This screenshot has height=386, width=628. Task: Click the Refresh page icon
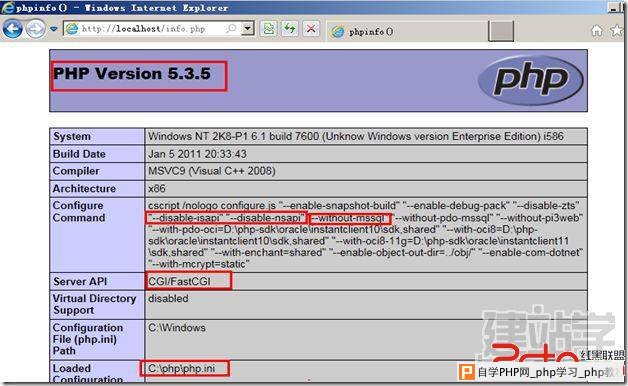pos(289,29)
